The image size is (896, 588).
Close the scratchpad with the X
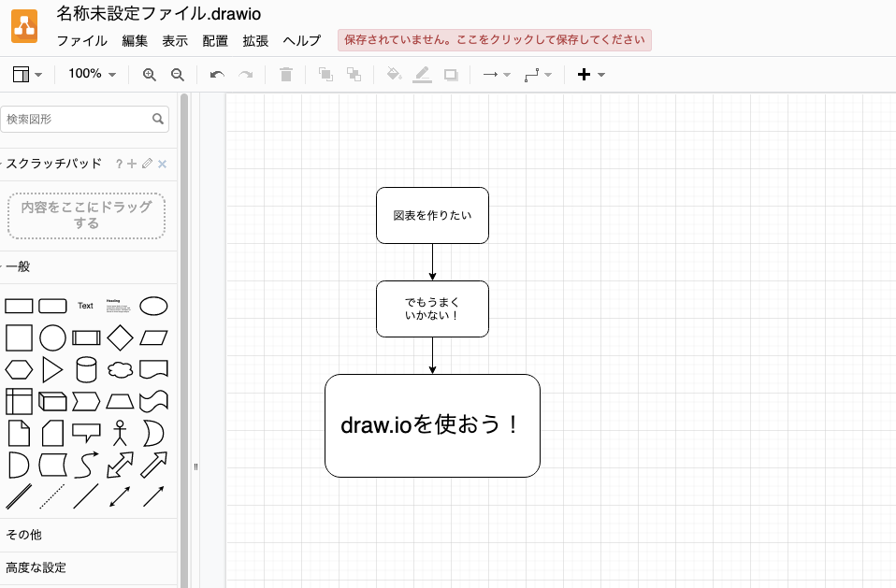coord(162,164)
